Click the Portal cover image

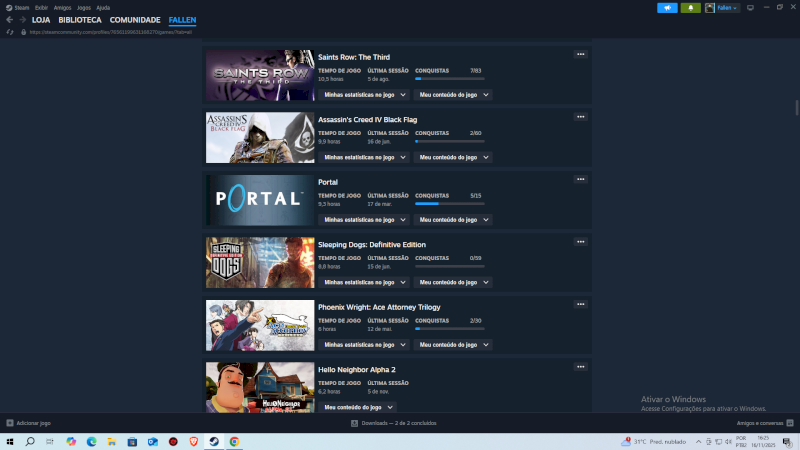pyautogui.click(x=260, y=200)
